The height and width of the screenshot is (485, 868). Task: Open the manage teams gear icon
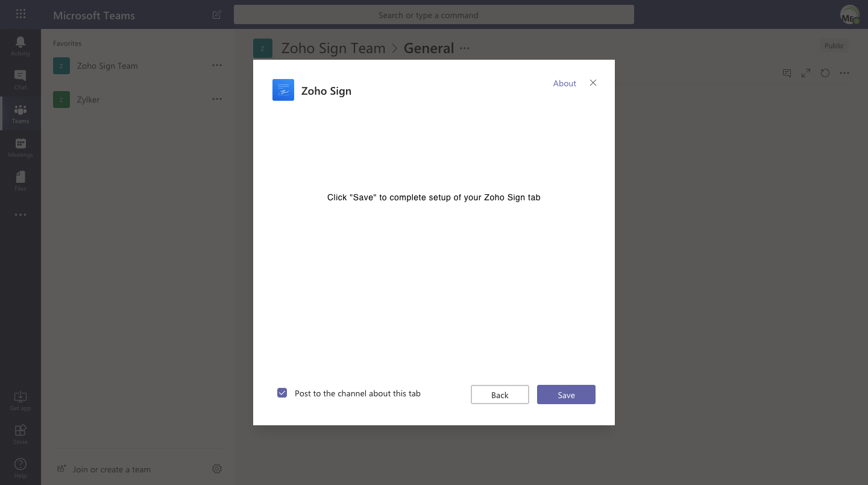pos(217,469)
